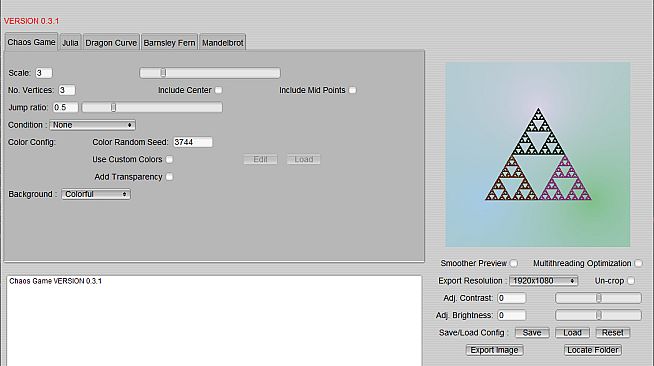Open the Julia tab

click(x=70, y=43)
